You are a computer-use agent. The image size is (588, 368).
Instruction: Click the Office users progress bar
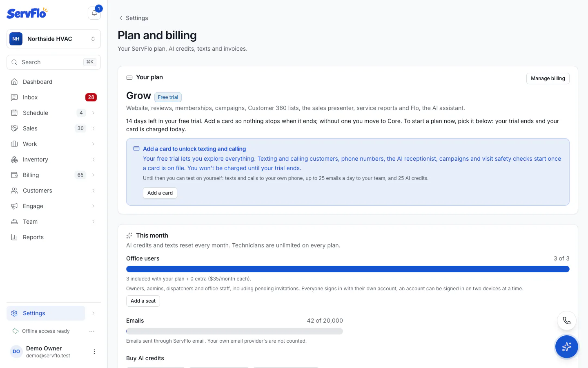[348, 269]
